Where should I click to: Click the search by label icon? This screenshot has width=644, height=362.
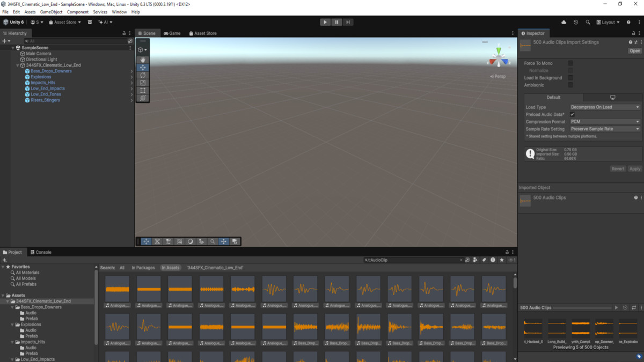tap(484, 260)
